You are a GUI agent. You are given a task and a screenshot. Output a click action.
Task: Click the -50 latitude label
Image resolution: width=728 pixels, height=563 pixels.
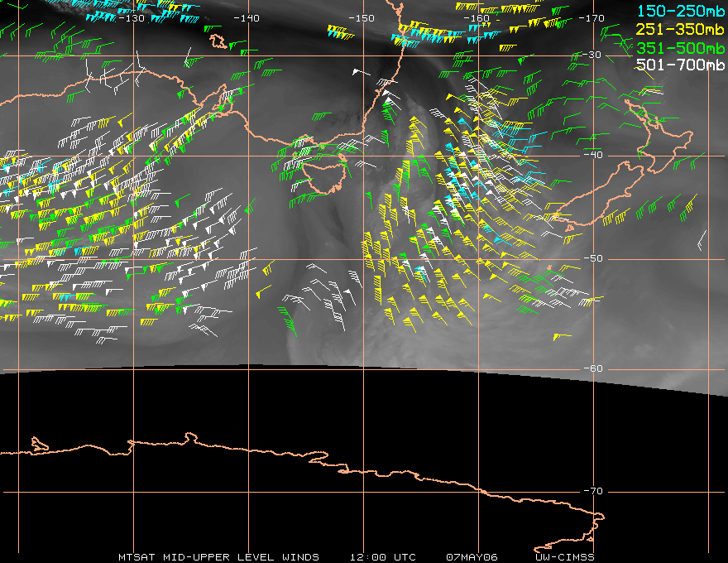[x=593, y=258]
